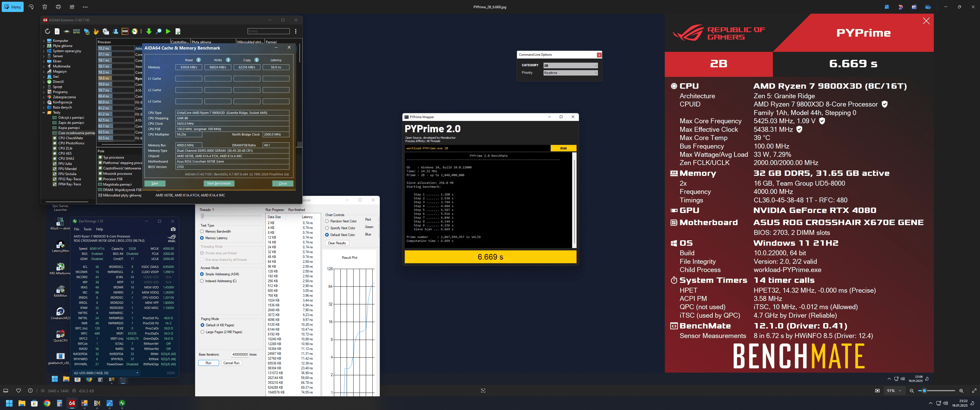Open the AIDA64 icon in Windows taskbar
The width and height of the screenshot is (980, 410).
[x=72, y=403]
